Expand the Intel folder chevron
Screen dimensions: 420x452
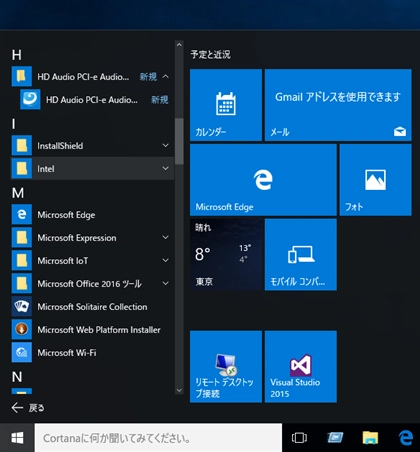(x=165, y=168)
